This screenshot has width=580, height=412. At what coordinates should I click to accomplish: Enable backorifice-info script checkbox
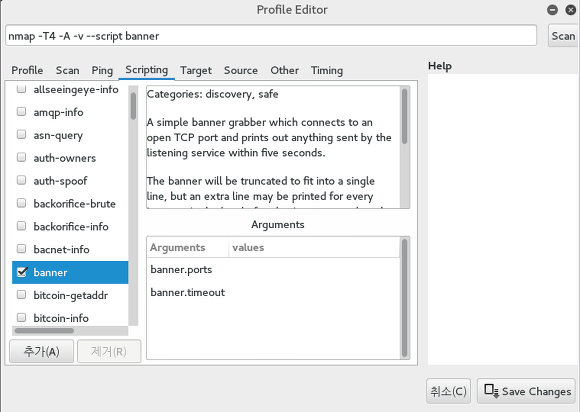pyautogui.click(x=21, y=226)
